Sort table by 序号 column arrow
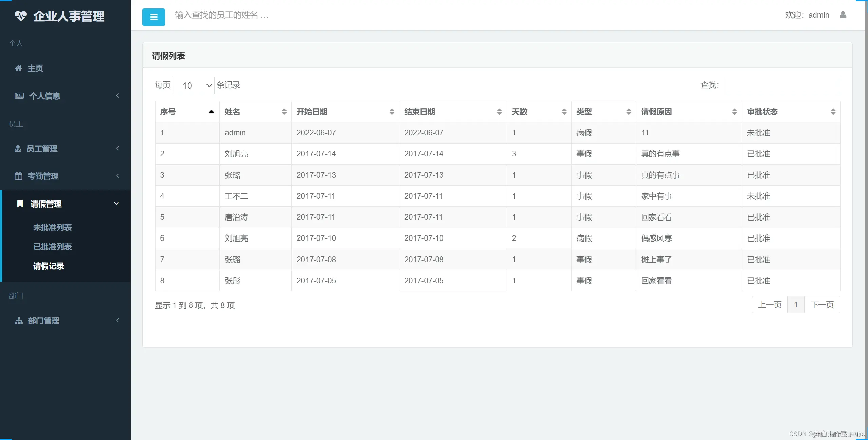 coord(211,112)
